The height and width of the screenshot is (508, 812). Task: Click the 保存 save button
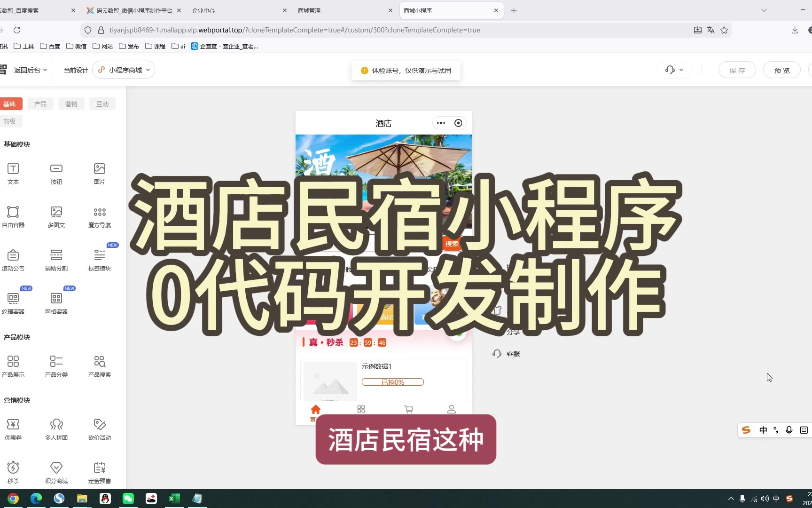(x=737, y=70)
